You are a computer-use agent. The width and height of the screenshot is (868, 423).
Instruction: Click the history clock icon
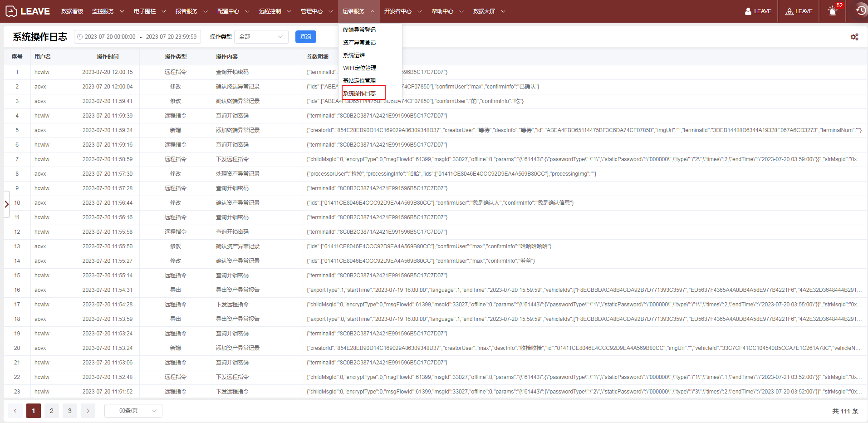pyautogui.click(x=860, y=11)
